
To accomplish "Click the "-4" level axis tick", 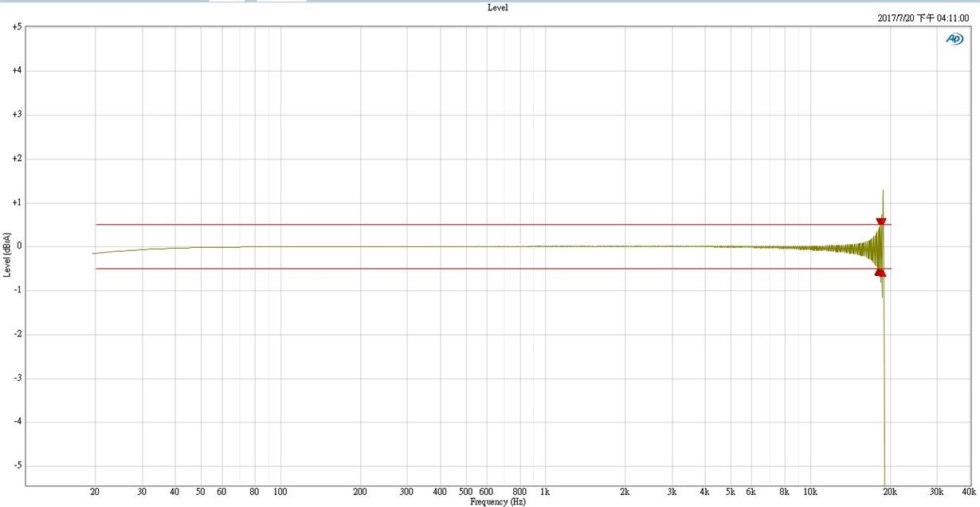I will [18, 422].
